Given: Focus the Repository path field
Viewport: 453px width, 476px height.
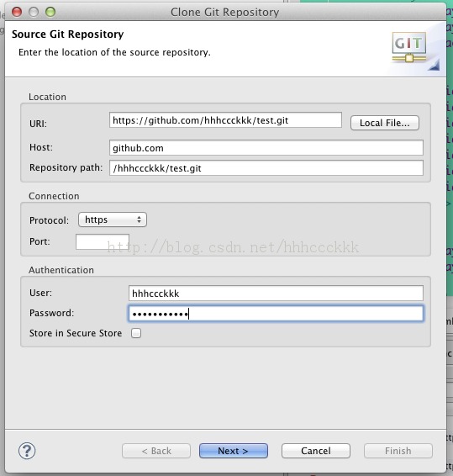Looking at the screenshot, I should (x=266, y=168).
